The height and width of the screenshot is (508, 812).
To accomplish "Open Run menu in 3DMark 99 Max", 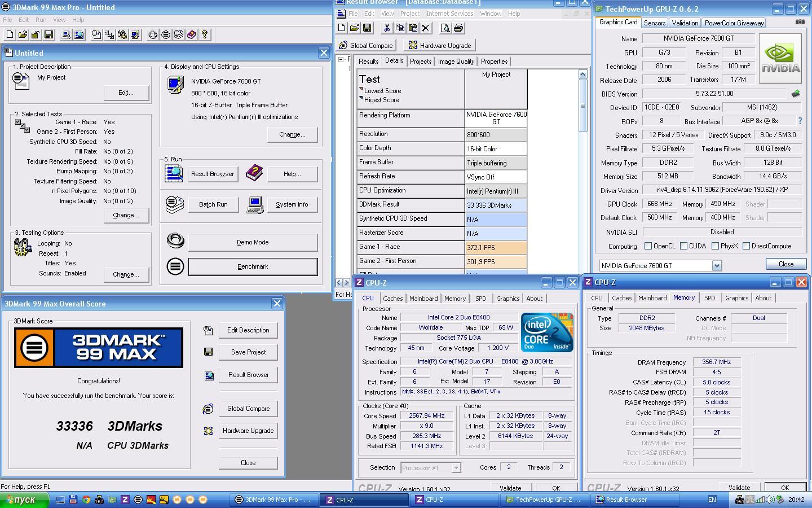I will coord(41,20).
